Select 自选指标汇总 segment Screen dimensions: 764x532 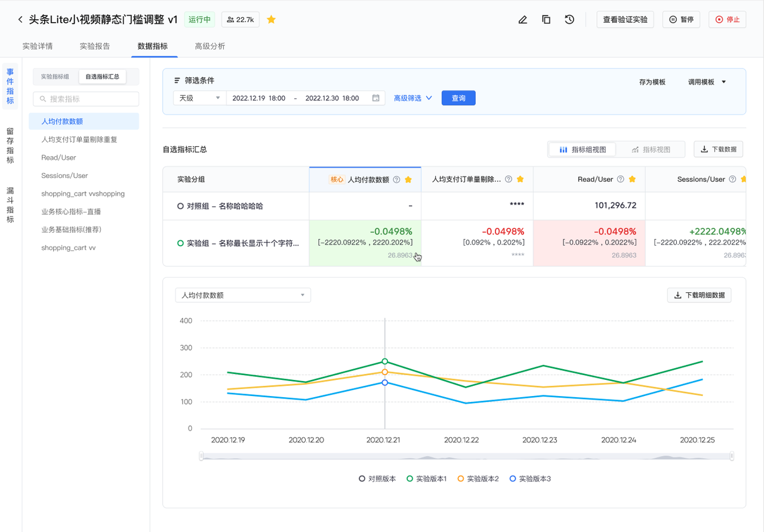click(102, 76)
